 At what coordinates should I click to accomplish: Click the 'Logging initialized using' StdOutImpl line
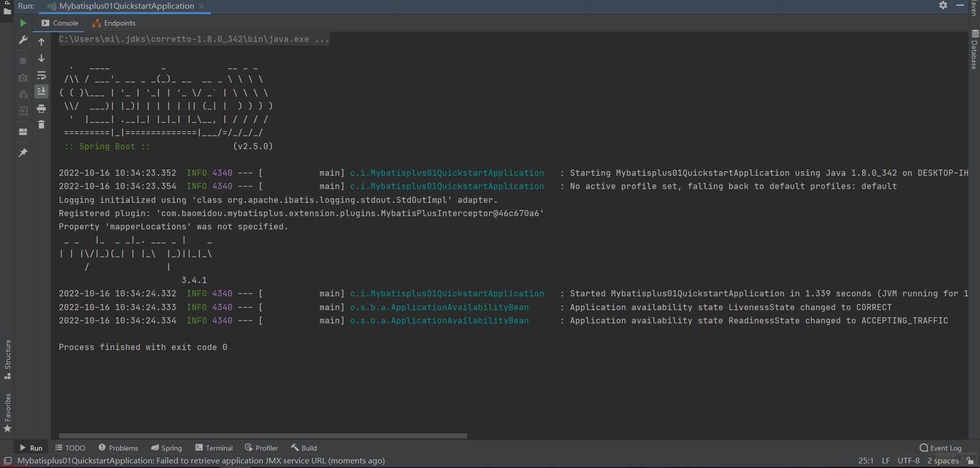[278, 200]
